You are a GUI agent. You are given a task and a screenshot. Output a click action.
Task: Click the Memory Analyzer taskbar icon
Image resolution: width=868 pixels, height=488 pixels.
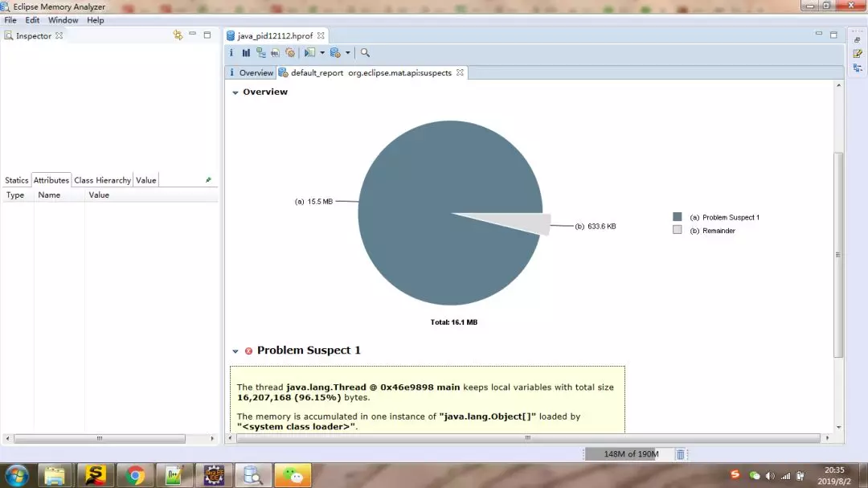coord(253,476)
